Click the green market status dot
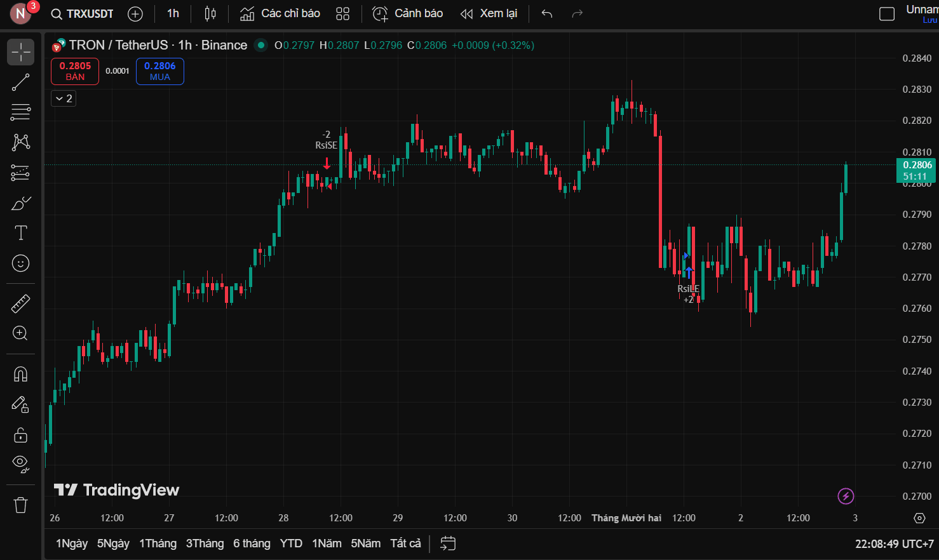The height and width of the screenshot is (560, 939). tap(260, 45)
